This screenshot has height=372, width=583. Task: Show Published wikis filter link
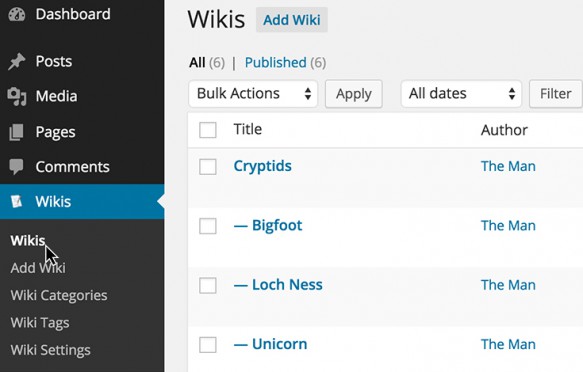pyautogui.click(x=276, y=63)
